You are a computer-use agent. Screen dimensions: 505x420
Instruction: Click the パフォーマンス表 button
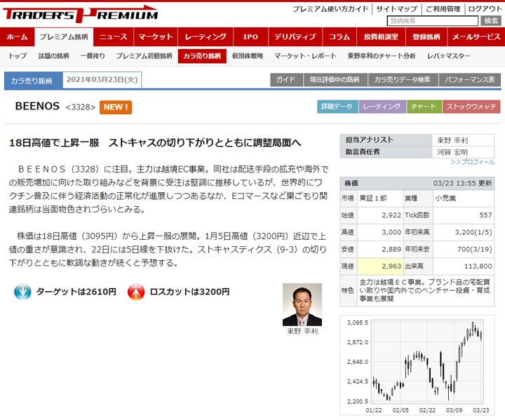click(x=470, y=80)
